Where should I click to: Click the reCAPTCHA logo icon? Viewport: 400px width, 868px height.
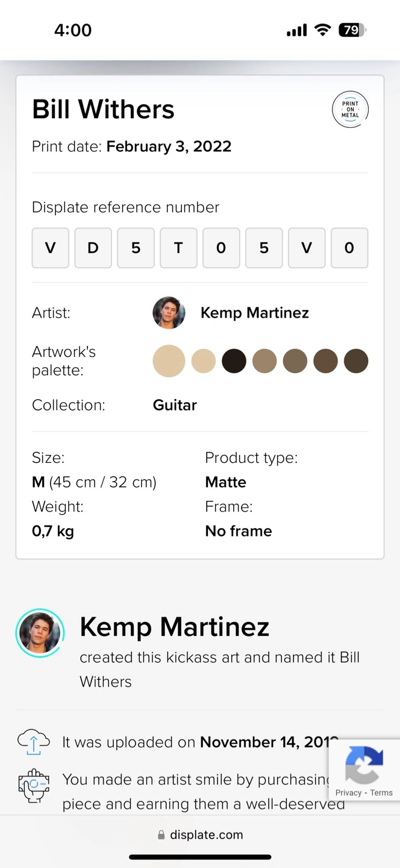click(364, 764)
